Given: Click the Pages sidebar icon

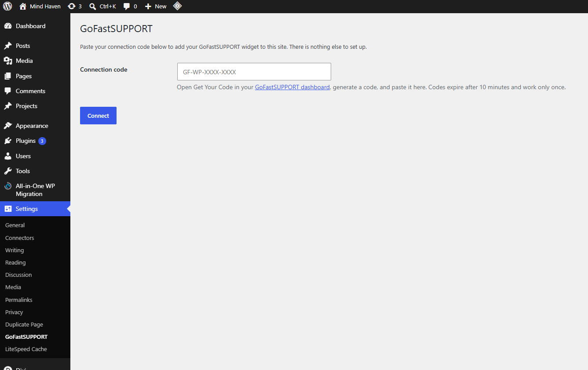Looking at the screenshot, I should pyautogui.click(x=8, y=76).
